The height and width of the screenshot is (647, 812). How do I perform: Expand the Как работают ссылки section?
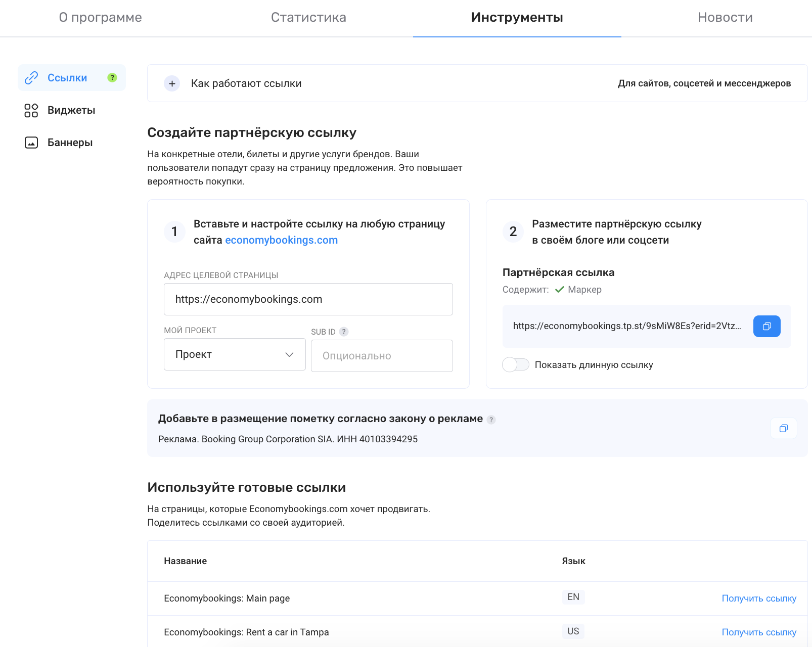pos(172,83)
